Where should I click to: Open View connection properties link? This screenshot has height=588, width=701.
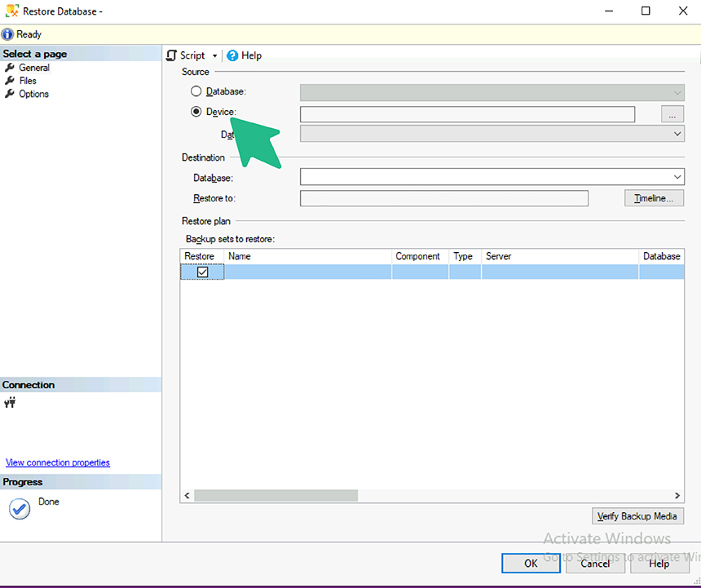[58, 462]
